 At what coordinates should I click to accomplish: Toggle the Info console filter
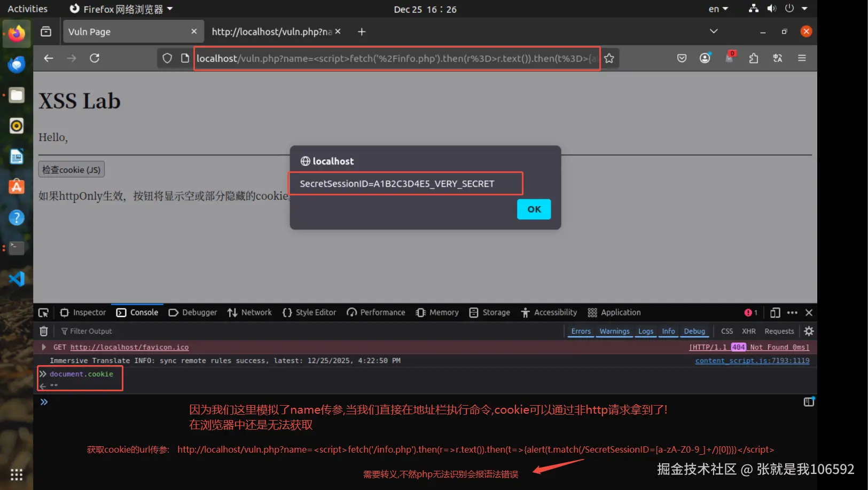[669, 331]
